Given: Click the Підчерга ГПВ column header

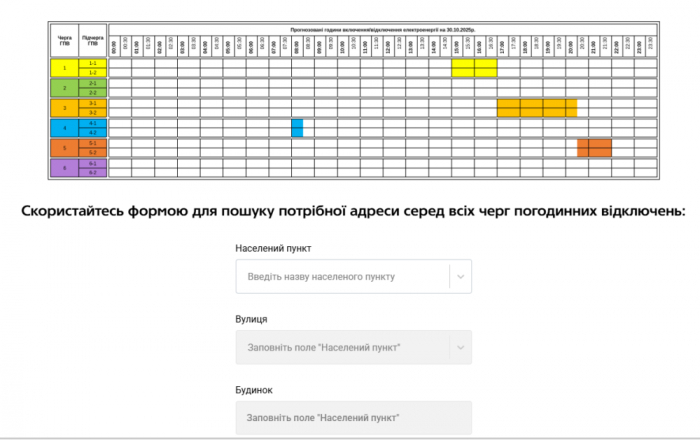Looking at the screenshot, I should click(x=92, y=41).
